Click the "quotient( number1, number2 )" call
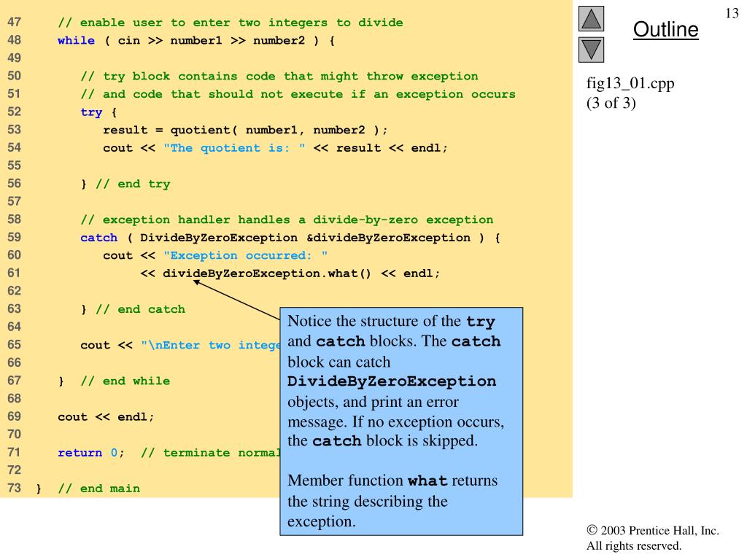 click(x=275, y=130)
